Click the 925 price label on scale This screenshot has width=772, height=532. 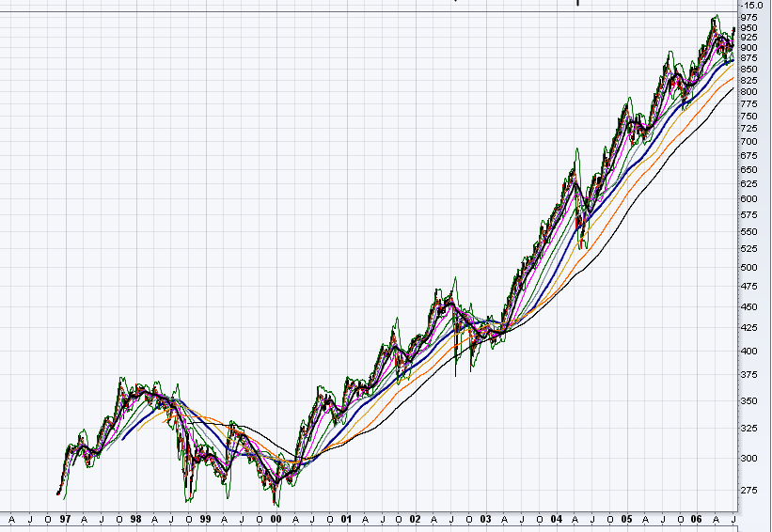click(x=748, y=38)
